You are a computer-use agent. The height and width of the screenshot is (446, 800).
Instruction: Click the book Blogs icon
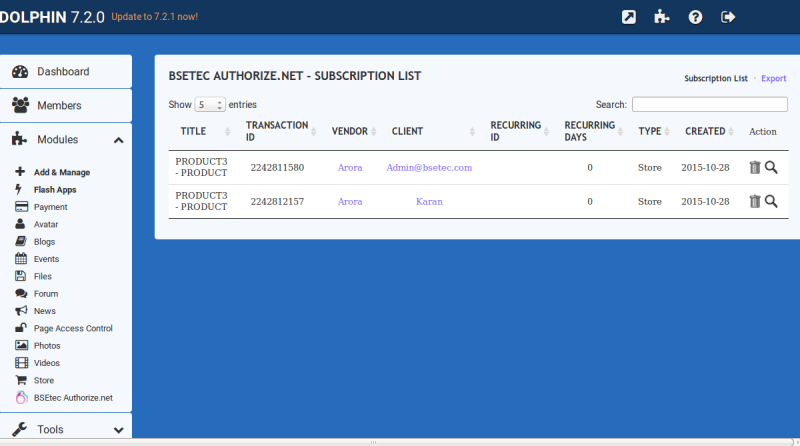(x=21, y=241)
